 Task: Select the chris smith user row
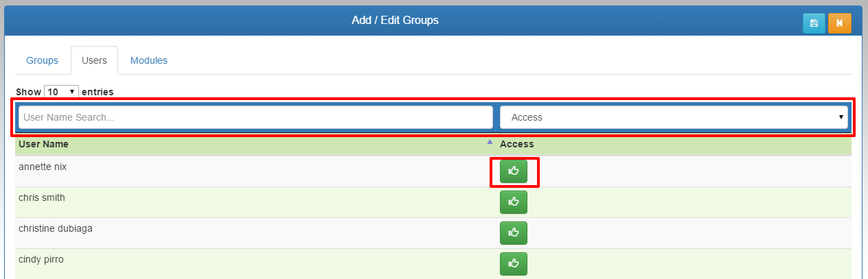pyautogui.click(x=42, y=197)
